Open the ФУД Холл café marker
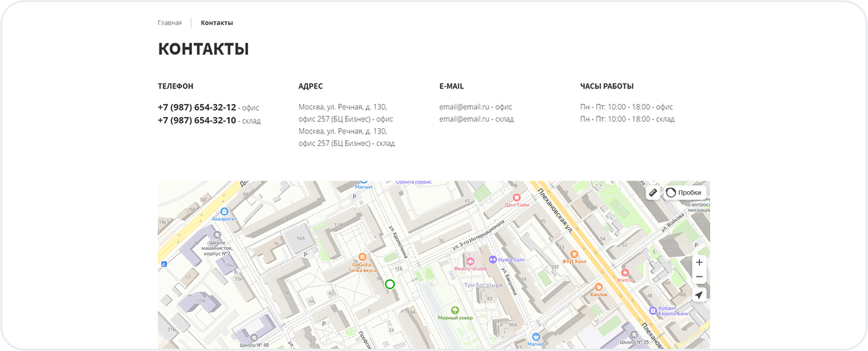The image size is (868, 351). tap(573, 254)
